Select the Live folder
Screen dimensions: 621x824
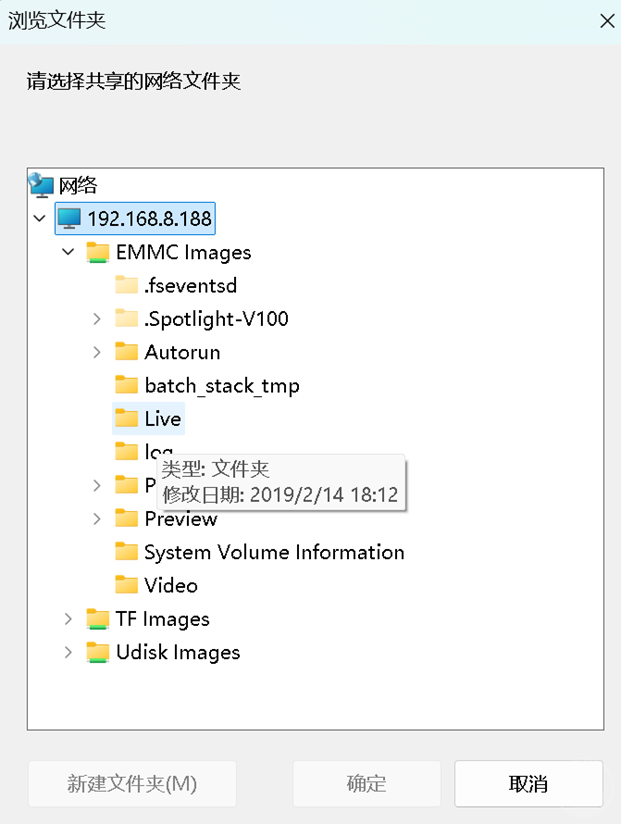point(162,418)
